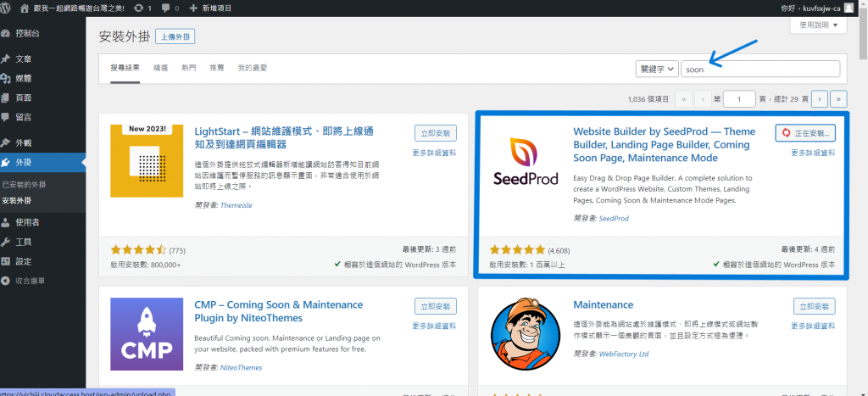Open the comments bubble icon in admin bar
The width and height of the screenshot is (868, 396).
(166, 8)
